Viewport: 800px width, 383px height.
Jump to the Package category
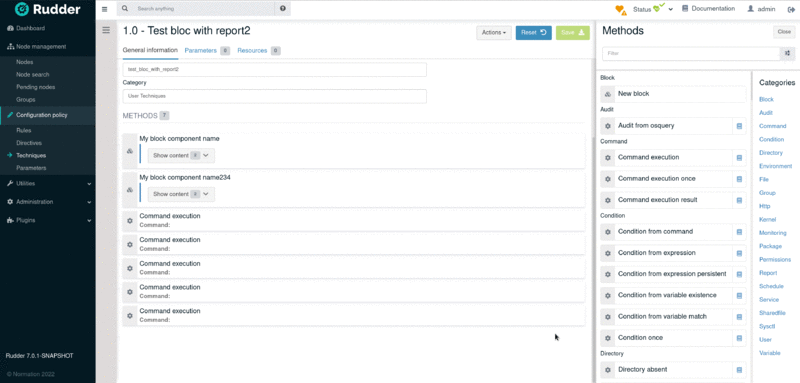(x=770, y=246)
